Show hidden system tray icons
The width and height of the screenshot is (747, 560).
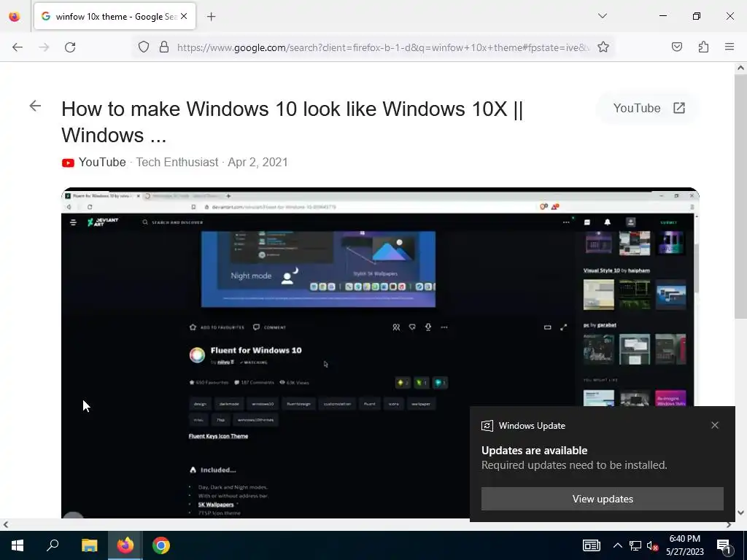(x=617, y=545)
